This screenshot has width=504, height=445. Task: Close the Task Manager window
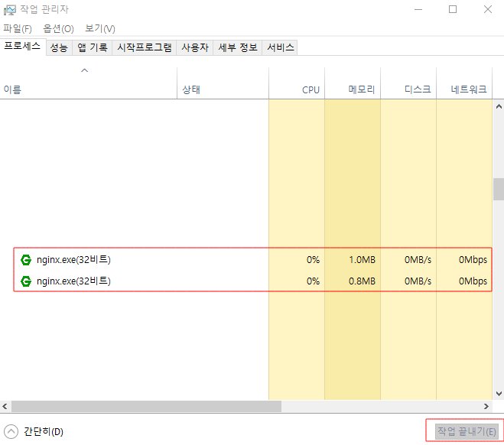pos(488,10)
